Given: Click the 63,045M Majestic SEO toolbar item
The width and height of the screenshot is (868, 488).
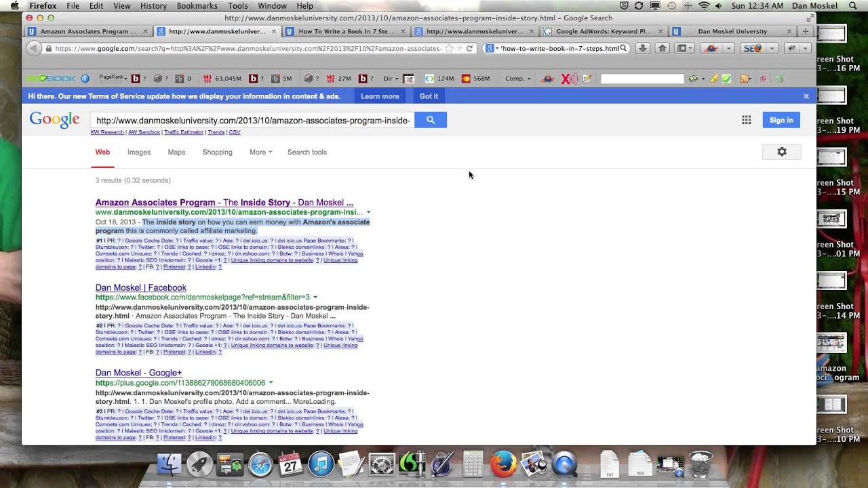Looking at the screenshot, I should (222, 79).
